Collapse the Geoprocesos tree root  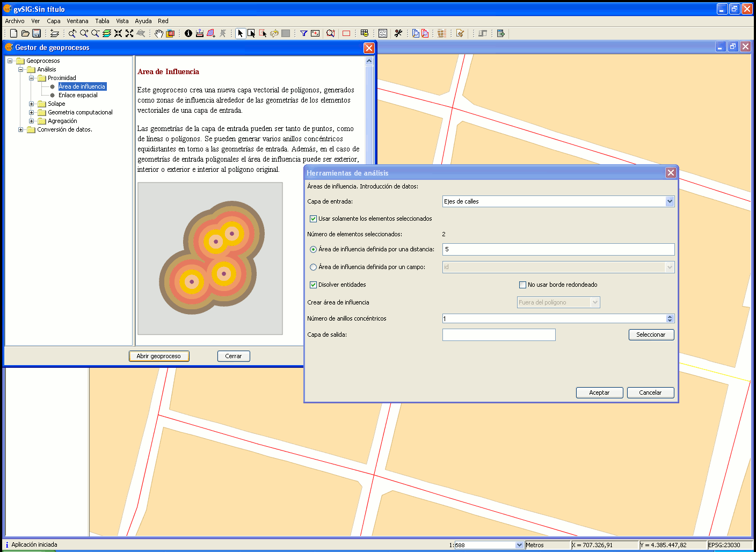(x=10, y=61)
